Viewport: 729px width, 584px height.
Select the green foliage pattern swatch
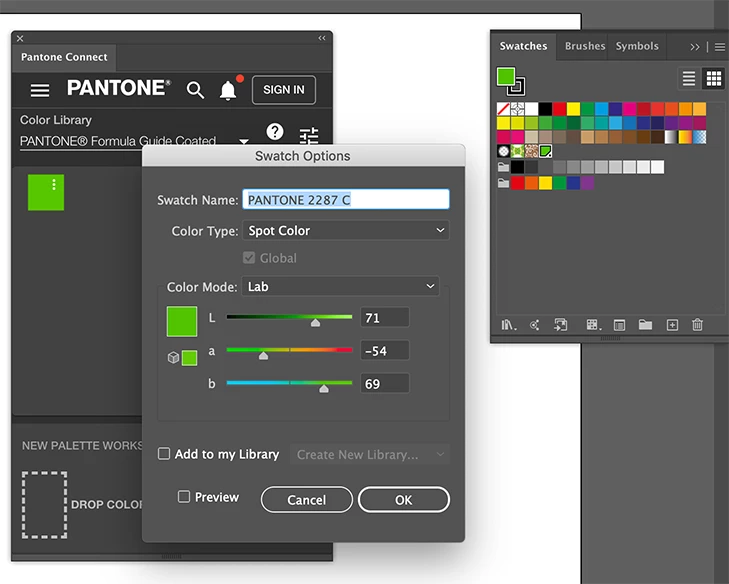pos(517,151)
